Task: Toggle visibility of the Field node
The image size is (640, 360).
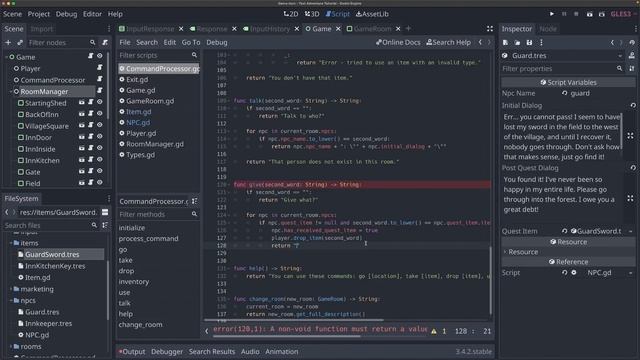Action: 100,183
